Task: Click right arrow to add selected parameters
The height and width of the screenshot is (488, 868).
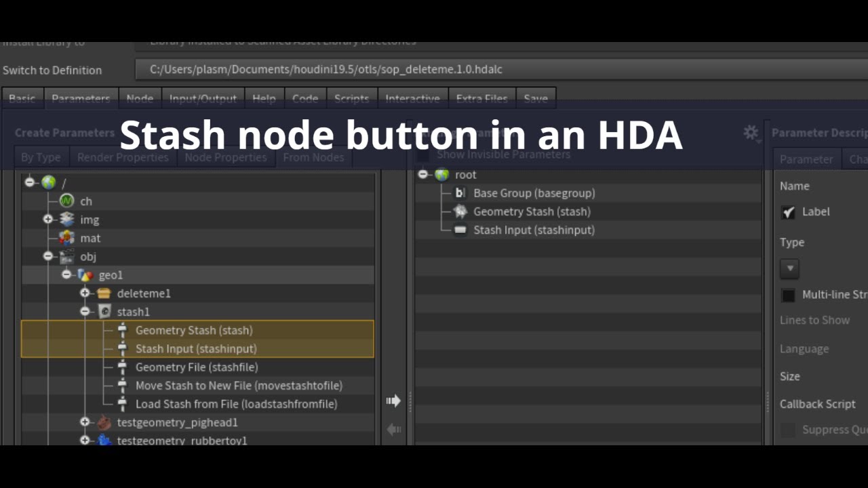Action: point(393,401)
